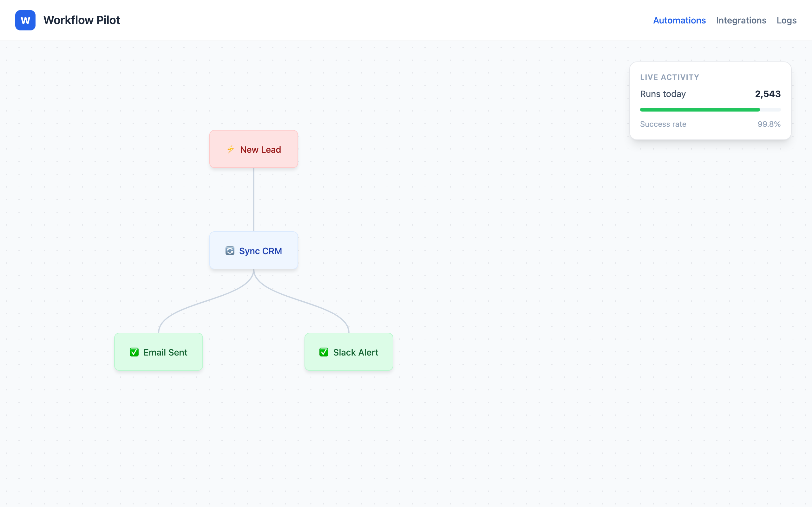Click the connector line between New Lead and Sync CRM
This screenshot has width=812, height=507.
(x=254, y=200)
